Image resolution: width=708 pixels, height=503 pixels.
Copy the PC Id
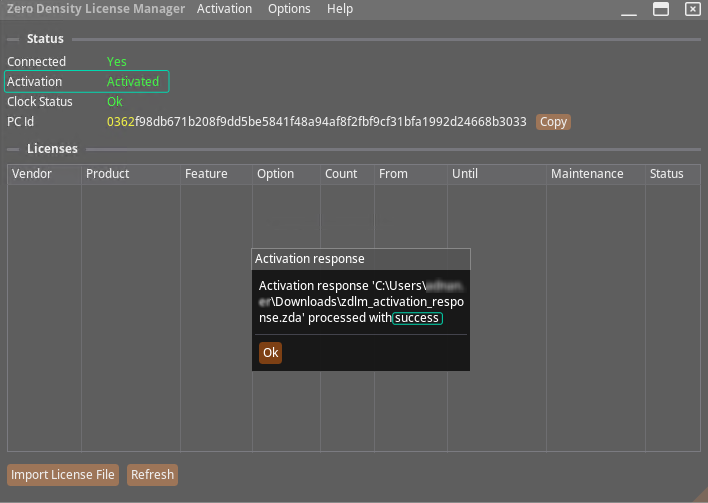pos(553,122)
